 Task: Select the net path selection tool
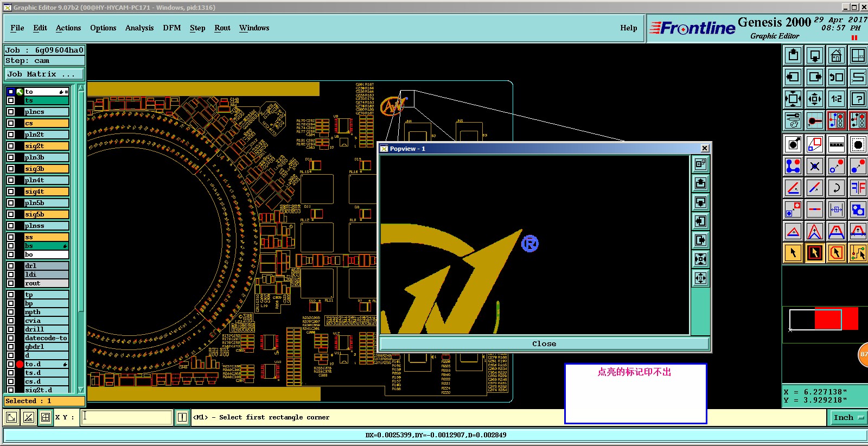(x=858, y=253)
